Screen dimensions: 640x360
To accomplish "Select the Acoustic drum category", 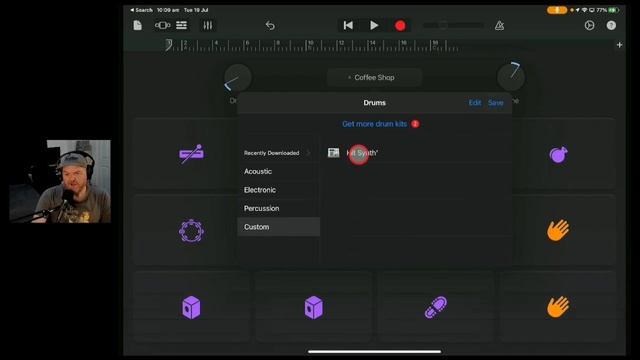I will point(278,171).
